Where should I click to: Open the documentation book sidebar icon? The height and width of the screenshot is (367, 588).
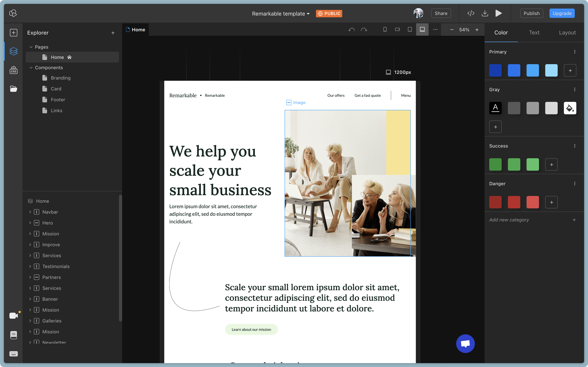click(14, 335)
